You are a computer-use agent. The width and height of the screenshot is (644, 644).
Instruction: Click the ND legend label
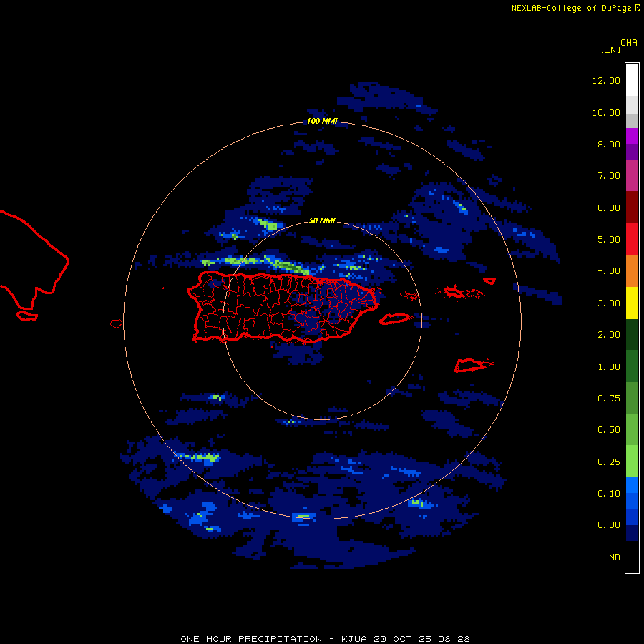point(615,557)
